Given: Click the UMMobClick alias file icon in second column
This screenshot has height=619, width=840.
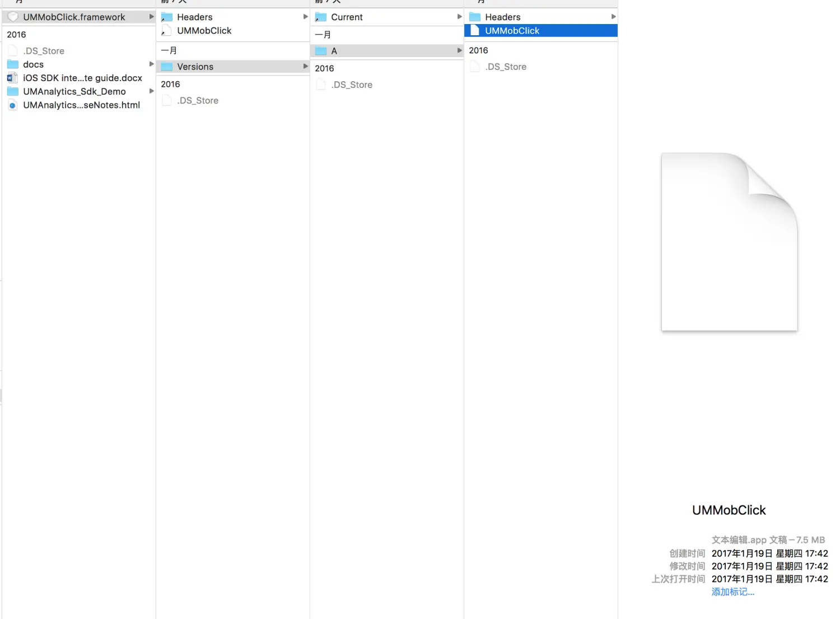Looking at the screenshot, I should tap(166, 30).
